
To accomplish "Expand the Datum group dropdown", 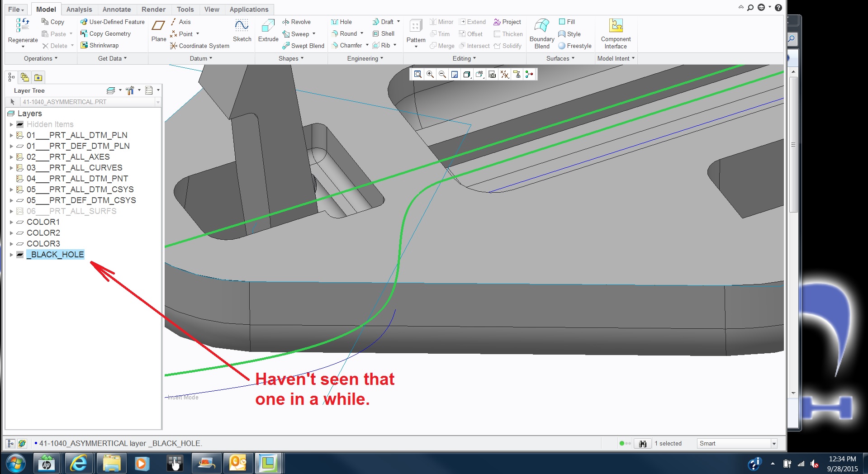I will point(201,58).
